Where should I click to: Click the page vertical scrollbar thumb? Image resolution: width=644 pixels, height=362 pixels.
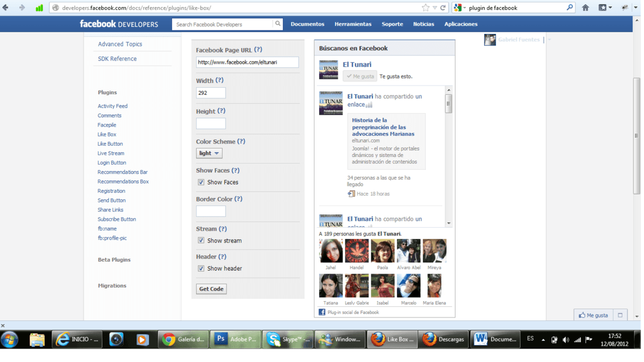pos(636,135)
